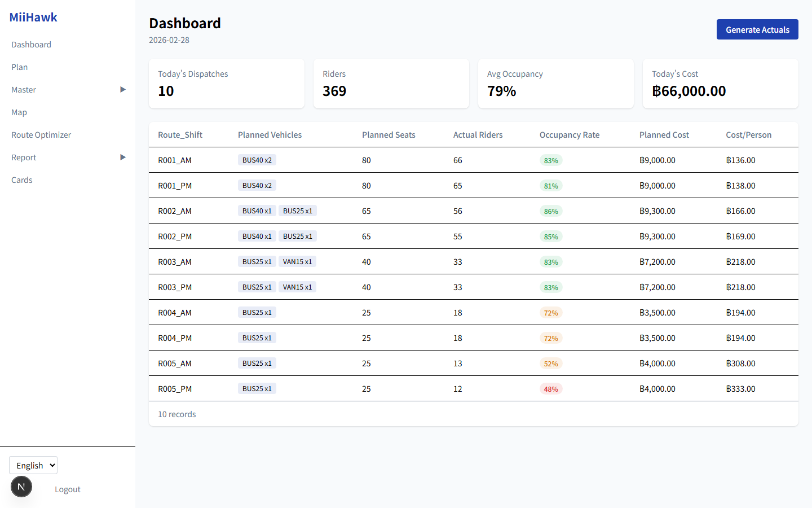Click the BUS40 x2 tag in R001_AM
This screenshot has width=812, height=508.
(x=257, y=160)
